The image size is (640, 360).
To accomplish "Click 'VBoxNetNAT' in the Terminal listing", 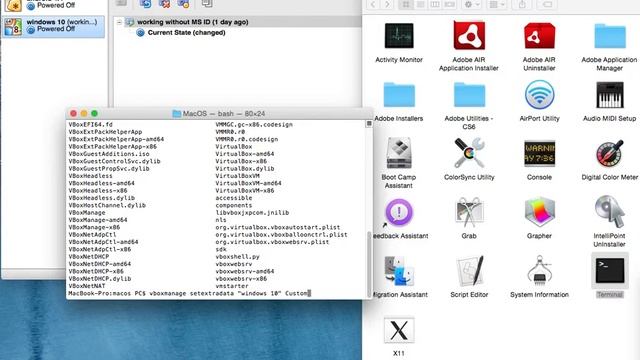I will coord(87,286).
